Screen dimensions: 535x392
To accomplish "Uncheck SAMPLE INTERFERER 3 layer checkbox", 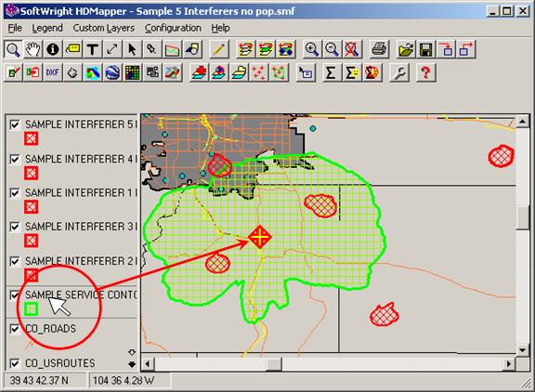I will (15, 227).
